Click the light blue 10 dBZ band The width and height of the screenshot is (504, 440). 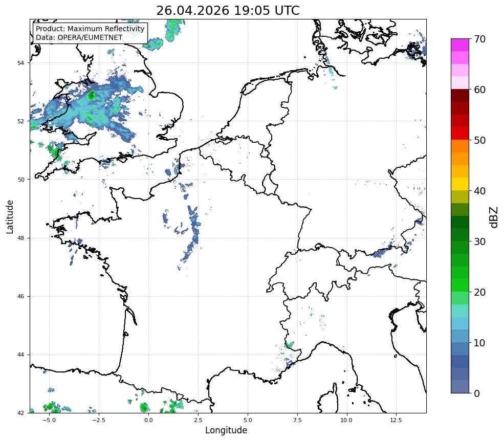click(459, 336)
